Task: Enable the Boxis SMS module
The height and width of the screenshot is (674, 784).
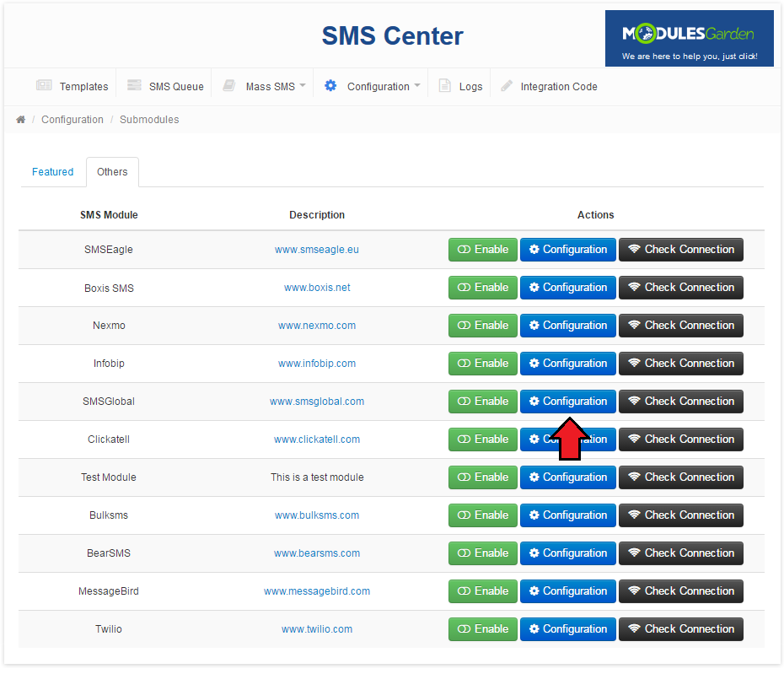Action: (483, 288)
